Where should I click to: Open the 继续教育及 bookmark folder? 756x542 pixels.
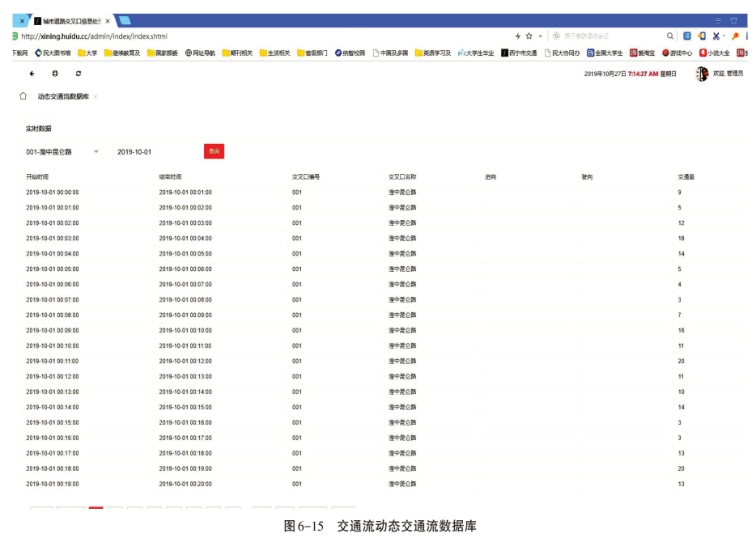tap(122, 53)
